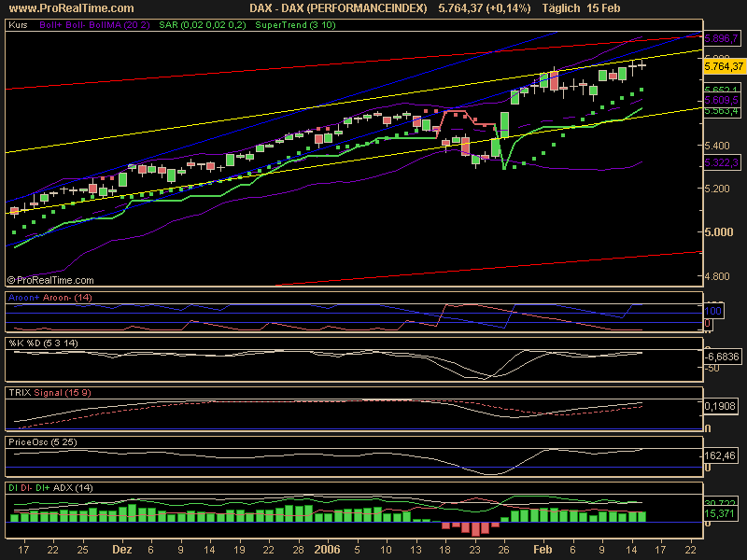This screenshot has width=747, height=560.
Task: Click the yellow 5.764,37 current price tag
Action: tap(724, 66)
